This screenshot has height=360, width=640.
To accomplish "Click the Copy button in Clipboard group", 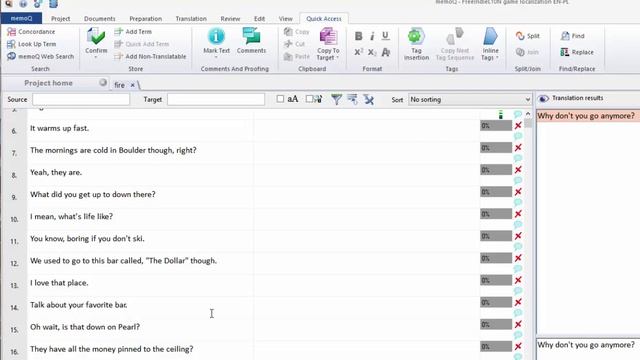I will (297, 31).
